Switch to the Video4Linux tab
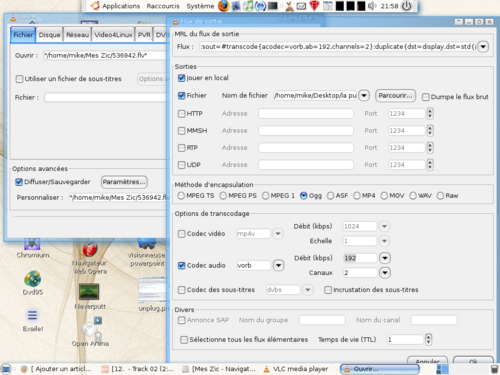500x375 pixels. [x=113, y=35]
